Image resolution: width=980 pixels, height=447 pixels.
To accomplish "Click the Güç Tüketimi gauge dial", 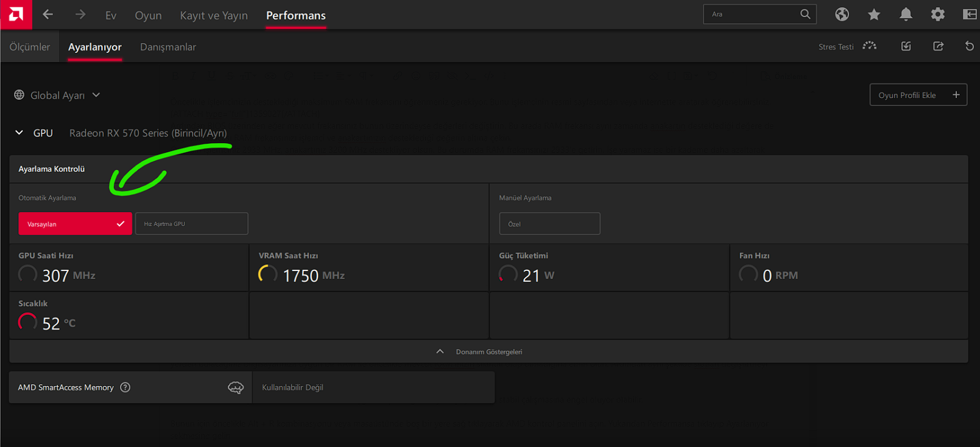I will [508, 274].
